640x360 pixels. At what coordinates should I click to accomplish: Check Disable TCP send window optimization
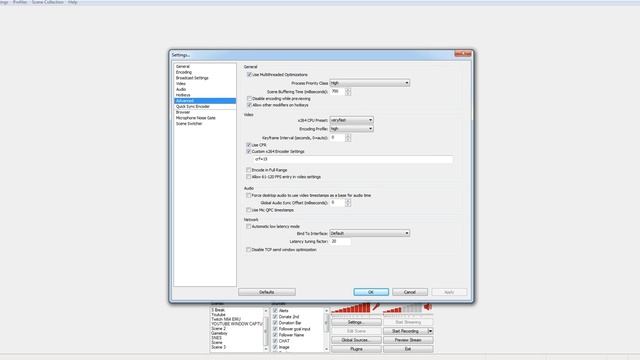point(249,249)
